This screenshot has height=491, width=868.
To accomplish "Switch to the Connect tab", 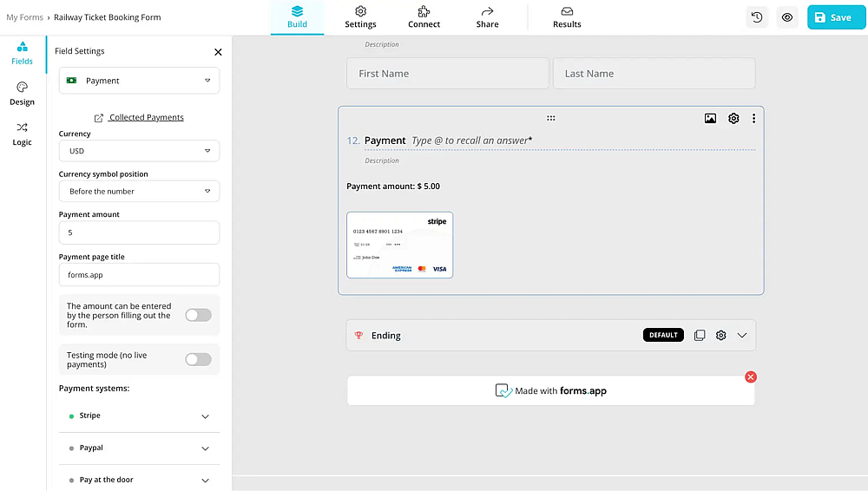I will click(424, 17).
